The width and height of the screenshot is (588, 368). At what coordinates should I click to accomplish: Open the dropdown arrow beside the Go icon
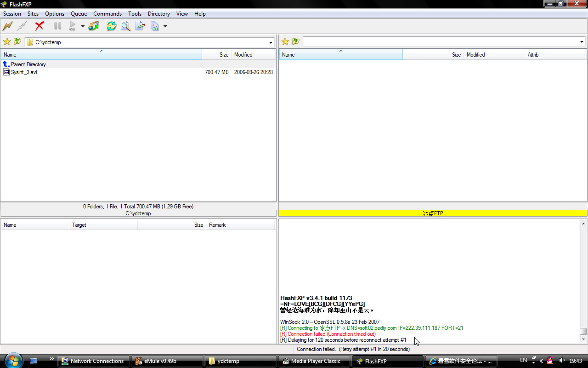tap(83, 26)
